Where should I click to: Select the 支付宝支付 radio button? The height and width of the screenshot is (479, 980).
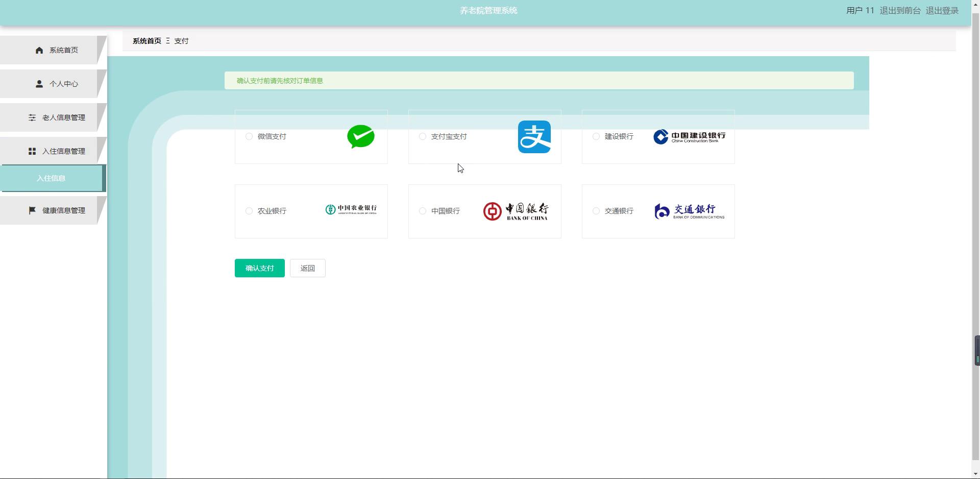(423, 136)
